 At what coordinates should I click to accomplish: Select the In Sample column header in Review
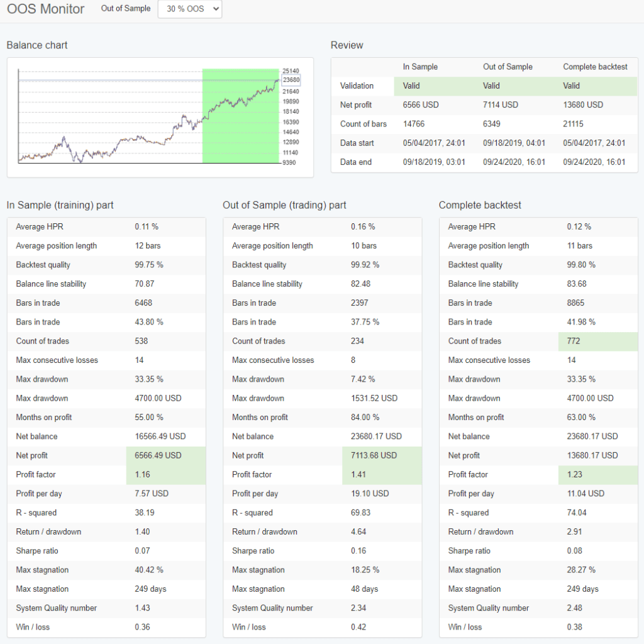click(420, 67)
